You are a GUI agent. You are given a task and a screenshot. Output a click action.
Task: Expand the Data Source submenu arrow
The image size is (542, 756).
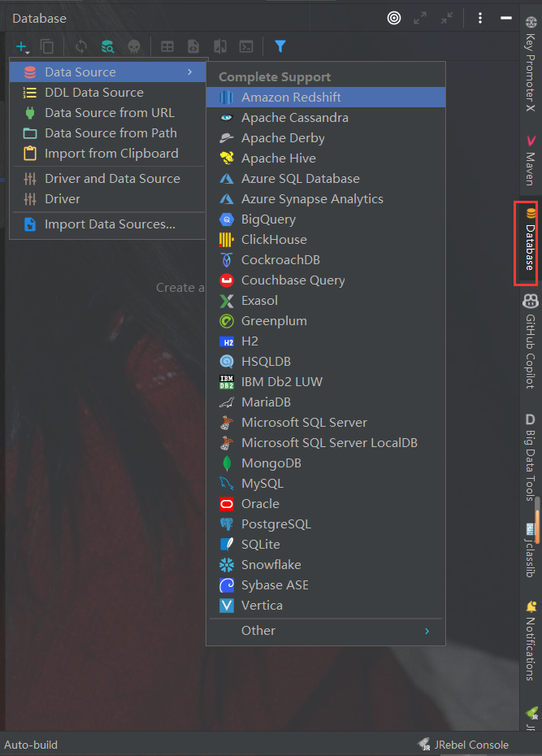click(190, 72)
